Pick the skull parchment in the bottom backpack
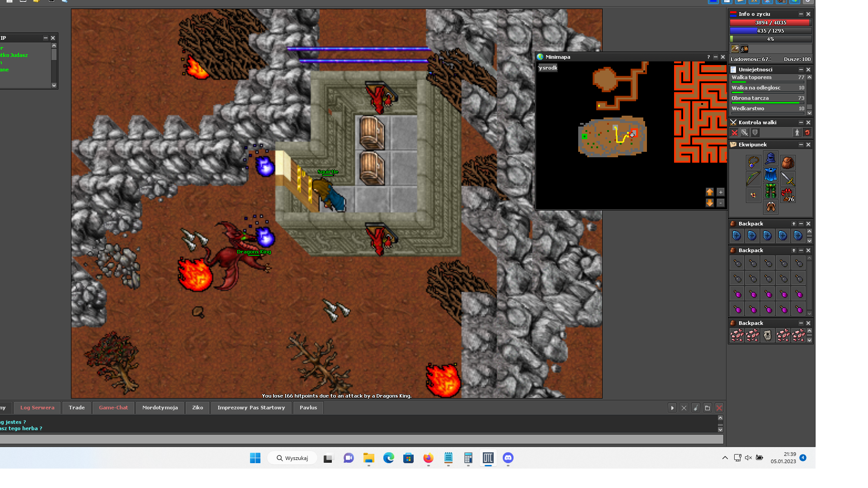 coord(767,335)
